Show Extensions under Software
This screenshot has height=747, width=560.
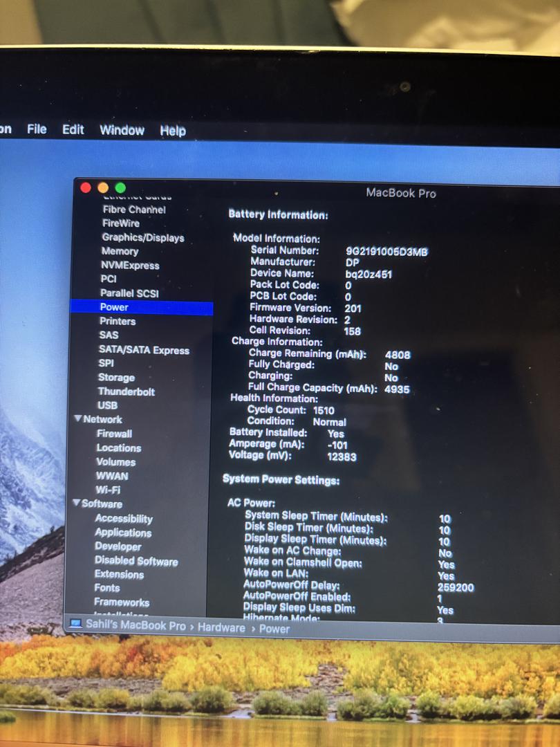pyautogui.click(x=119, y=574)
